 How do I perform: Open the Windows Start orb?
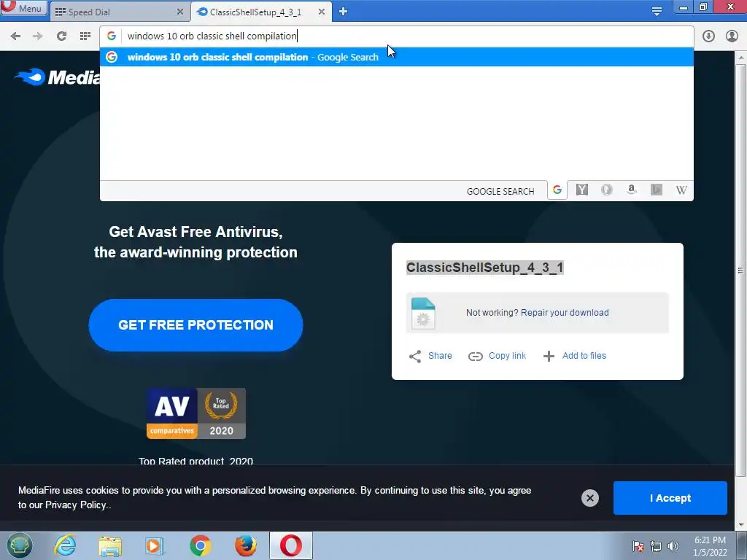[20, 545]
